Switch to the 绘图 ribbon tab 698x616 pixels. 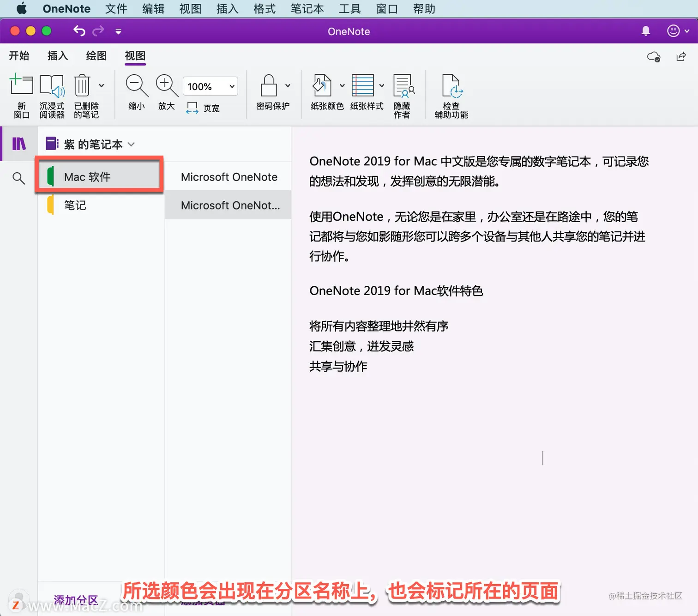(96, 56)
